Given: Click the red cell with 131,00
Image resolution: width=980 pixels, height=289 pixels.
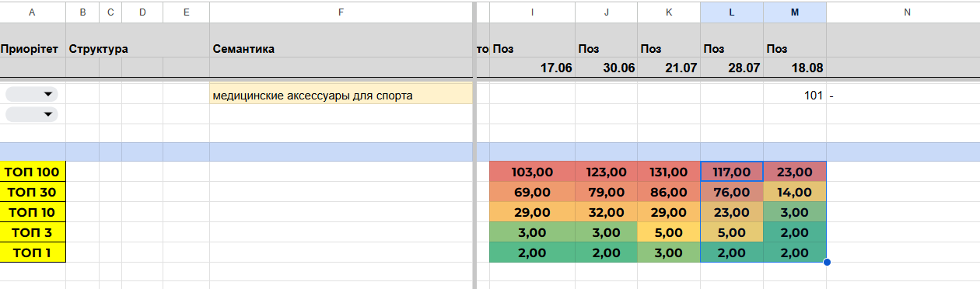Looking at the screenshot, I should coord(669,172).
